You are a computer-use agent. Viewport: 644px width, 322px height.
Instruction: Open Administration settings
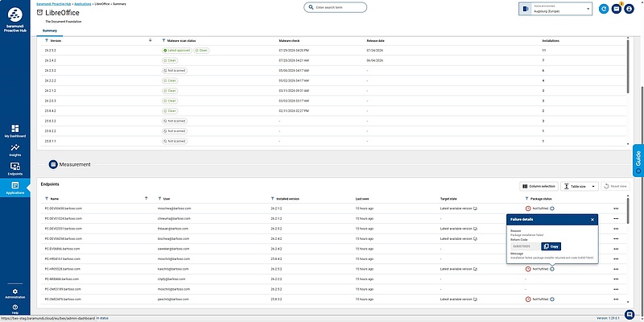click(x=14, y=294)
